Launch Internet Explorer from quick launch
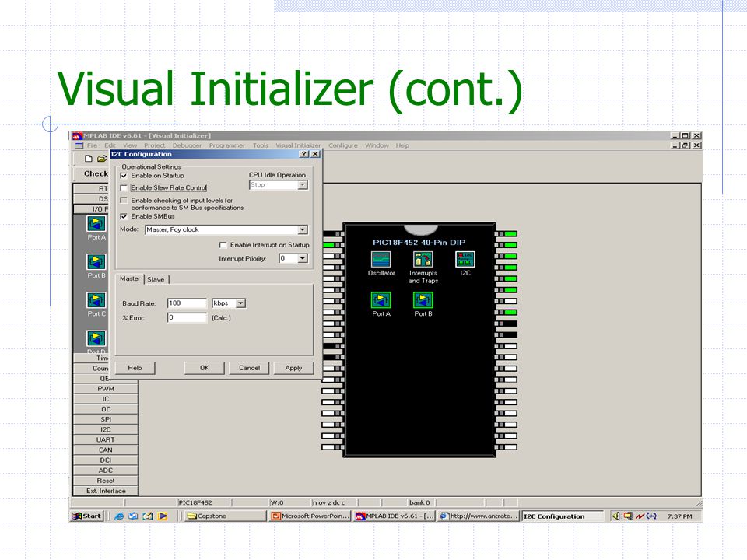This screenshot has height=560, width=747. (x=119, y=516)
